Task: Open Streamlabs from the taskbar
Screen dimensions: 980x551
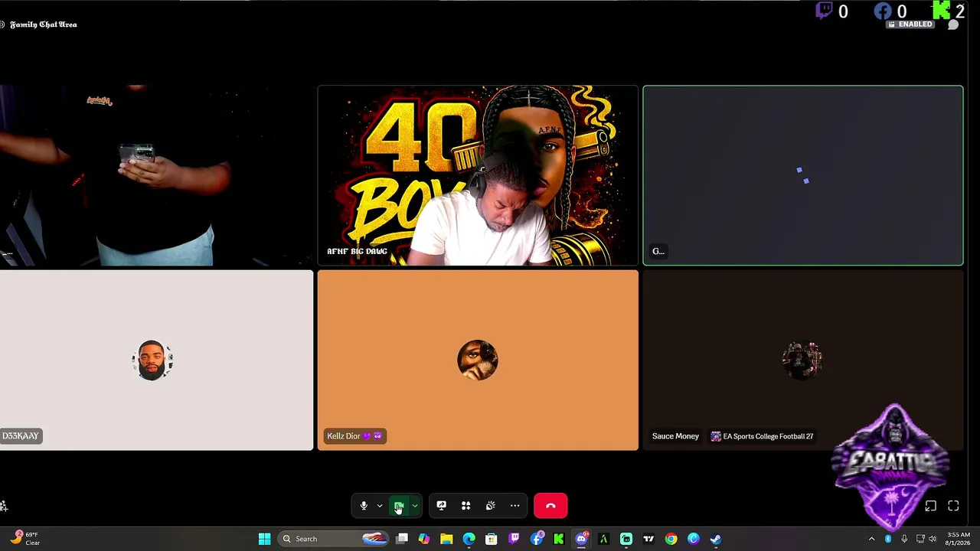Action: pyautogui.click(x=626, y=539)
